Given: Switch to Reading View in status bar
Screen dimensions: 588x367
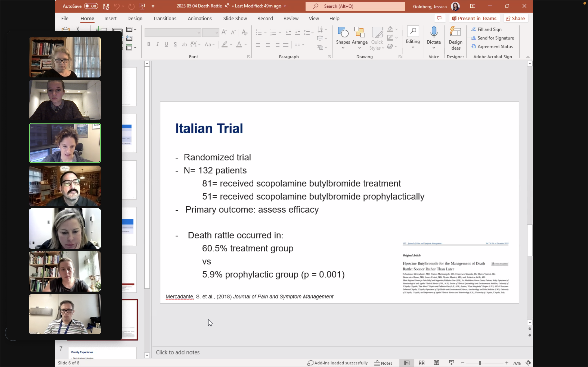Looking at the screenshot, I should (x=436, y=363).
